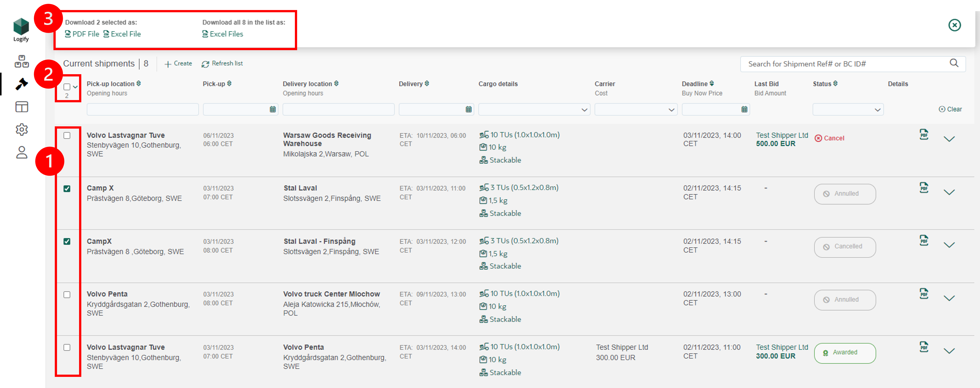Click the Logify logo
Screen dimensions: 980x388
click(x=21, y=30)
